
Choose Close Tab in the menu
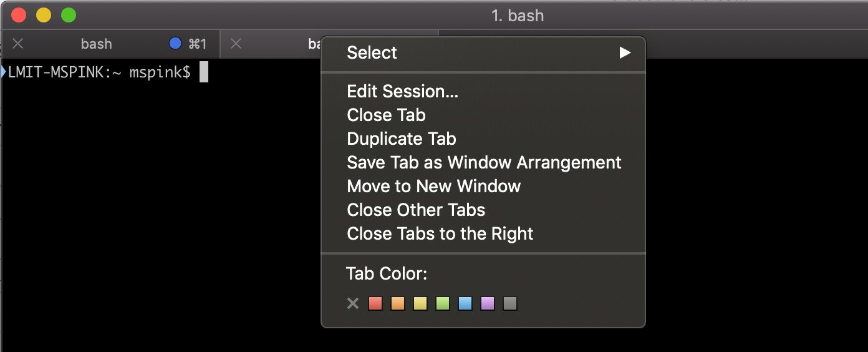point(387,115)
